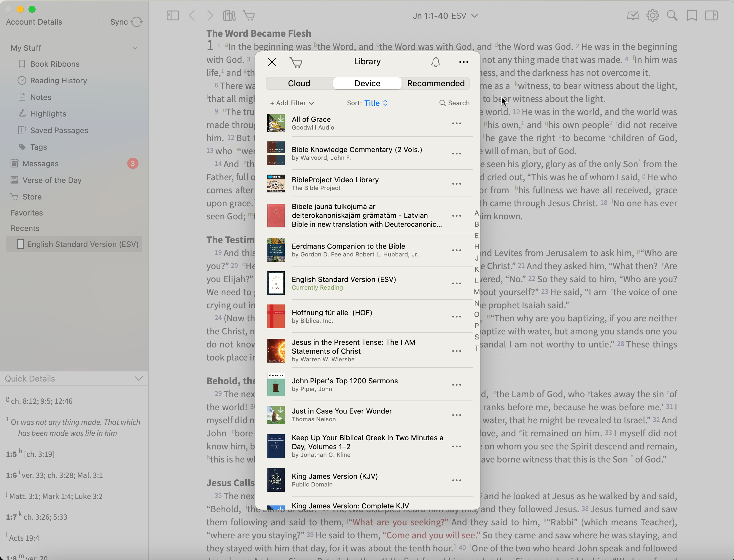Toggle the right side panel icon
This screenshot has width=734, height=560.
[711, 16]
